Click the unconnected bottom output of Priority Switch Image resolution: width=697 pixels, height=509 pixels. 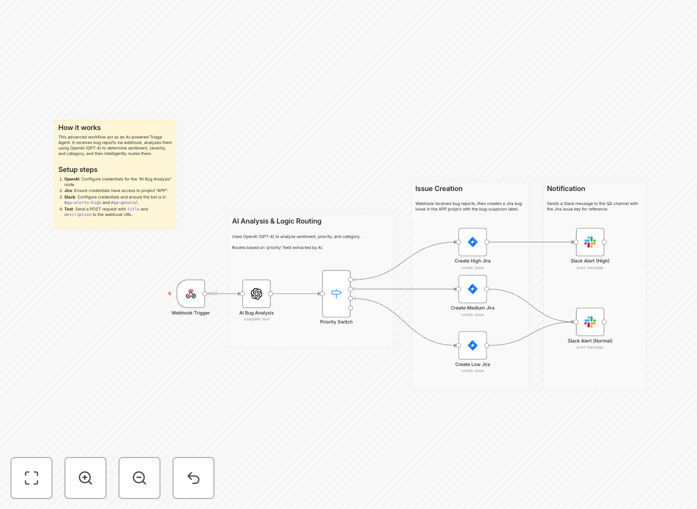coord(351,308)
